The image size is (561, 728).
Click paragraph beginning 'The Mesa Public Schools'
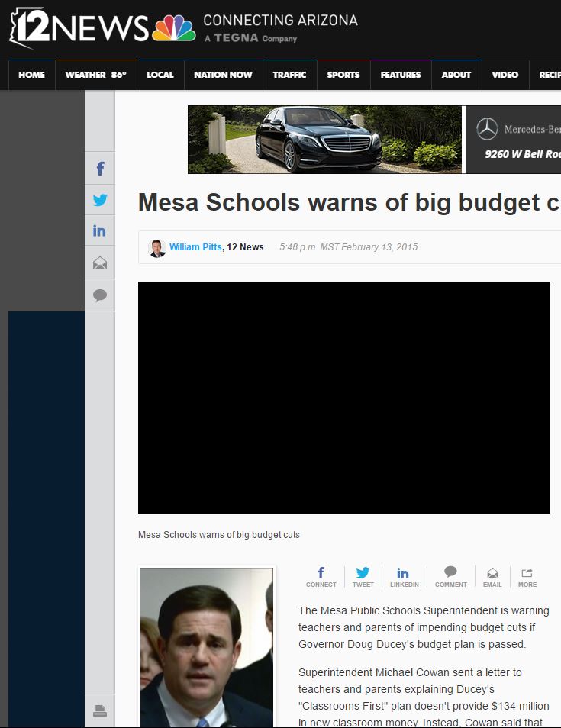tap(424, 627)
